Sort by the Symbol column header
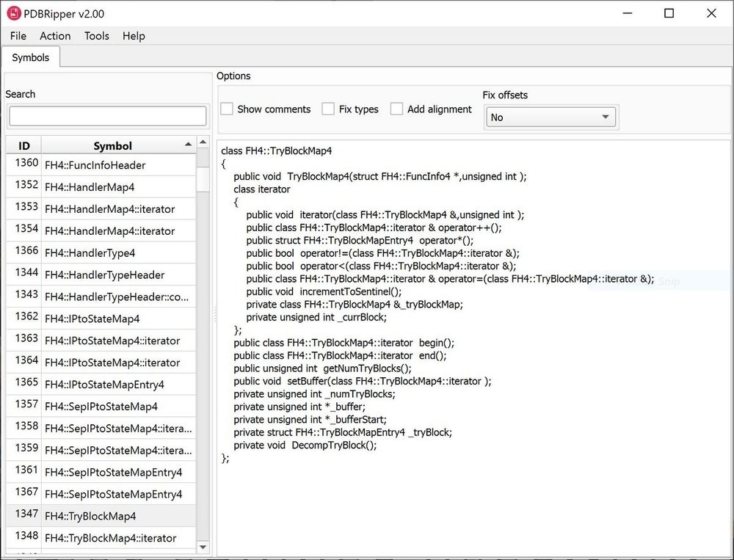 point(118,145)
